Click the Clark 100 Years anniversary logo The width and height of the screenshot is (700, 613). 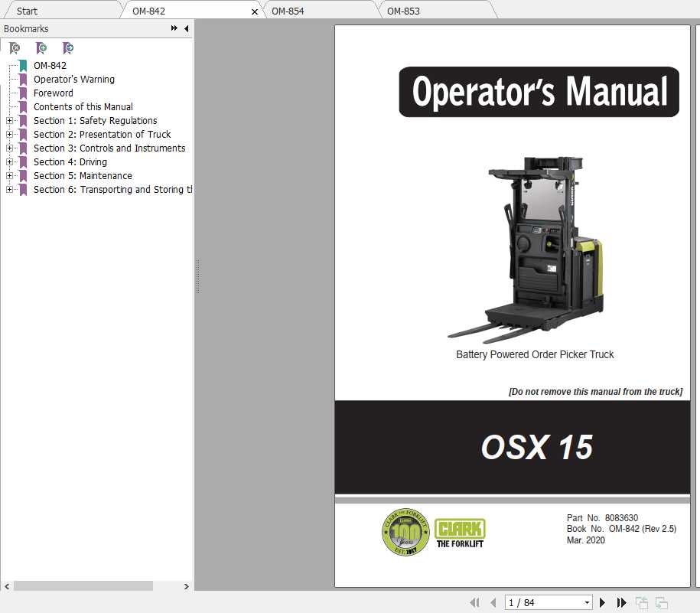point(405,532)
